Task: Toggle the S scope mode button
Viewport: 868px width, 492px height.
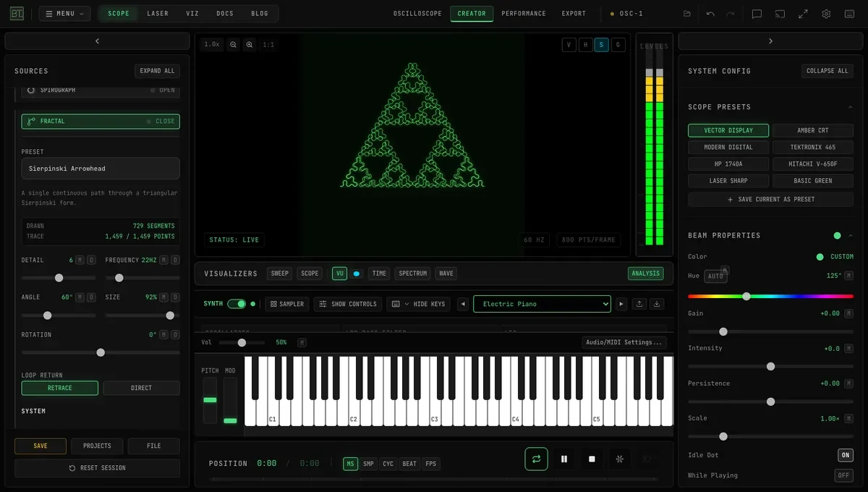Action: click(x=602, y=45)
